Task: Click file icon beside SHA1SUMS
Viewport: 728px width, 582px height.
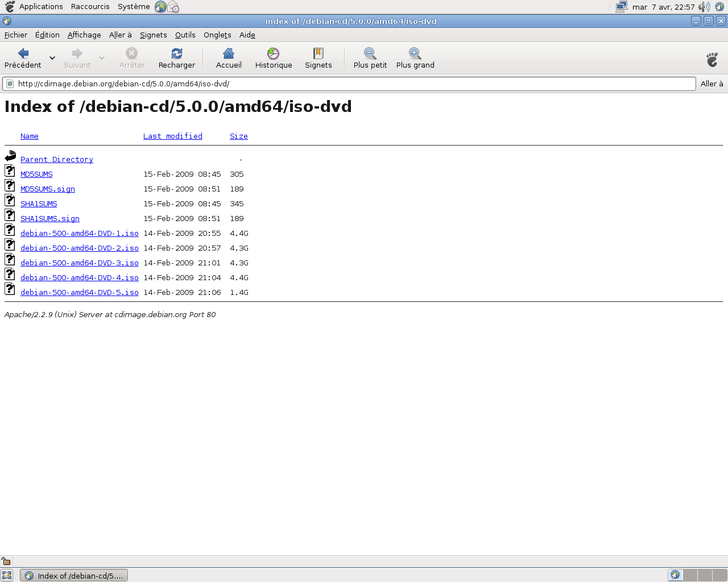Action: pos(10,200)
